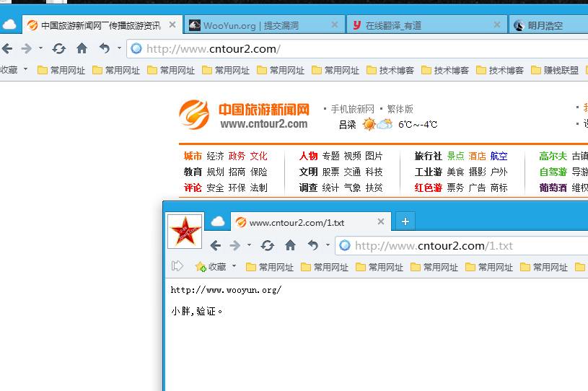Open dropdown beside top window undo arrow

pos(119,48)
